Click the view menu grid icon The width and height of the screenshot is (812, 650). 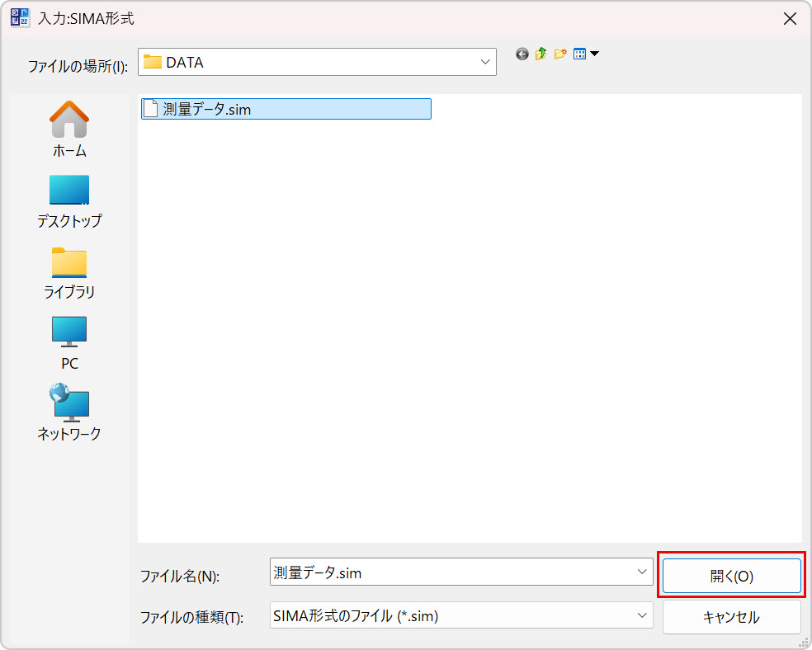(579, 54)
